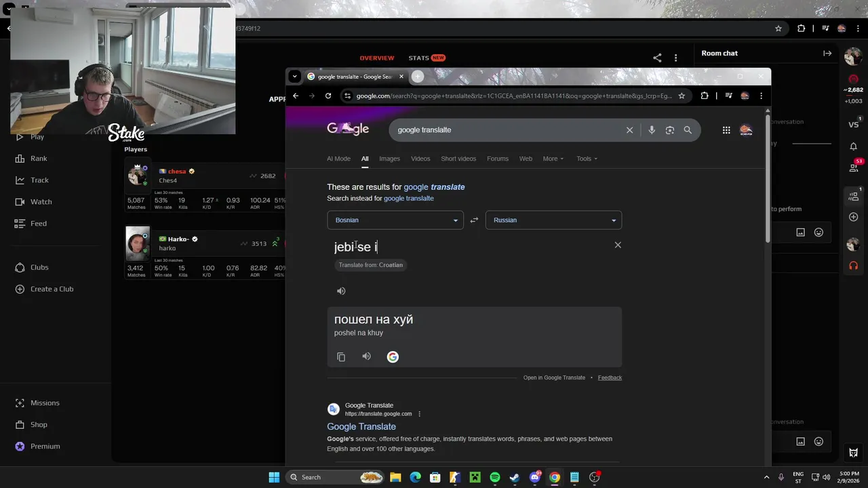This screenshot has width=868, height=488.
Task: Collapse the Room chat panel
Action: tap(827, 53)
